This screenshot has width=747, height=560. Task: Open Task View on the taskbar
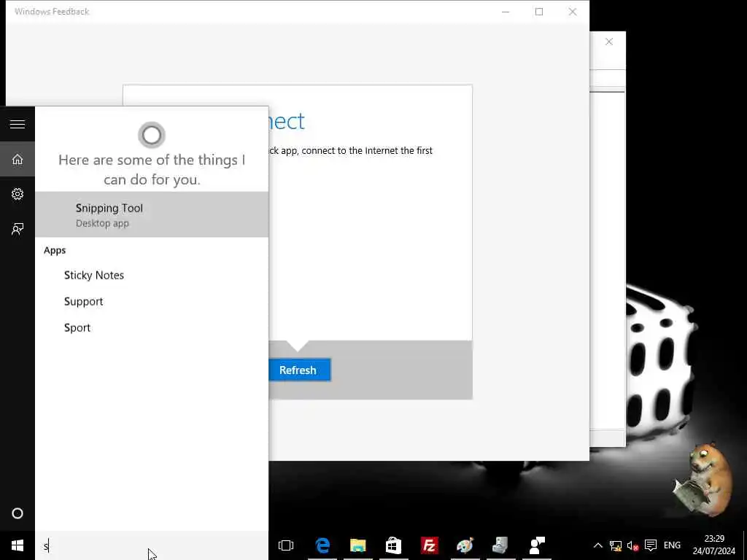[x=286, y=545]
